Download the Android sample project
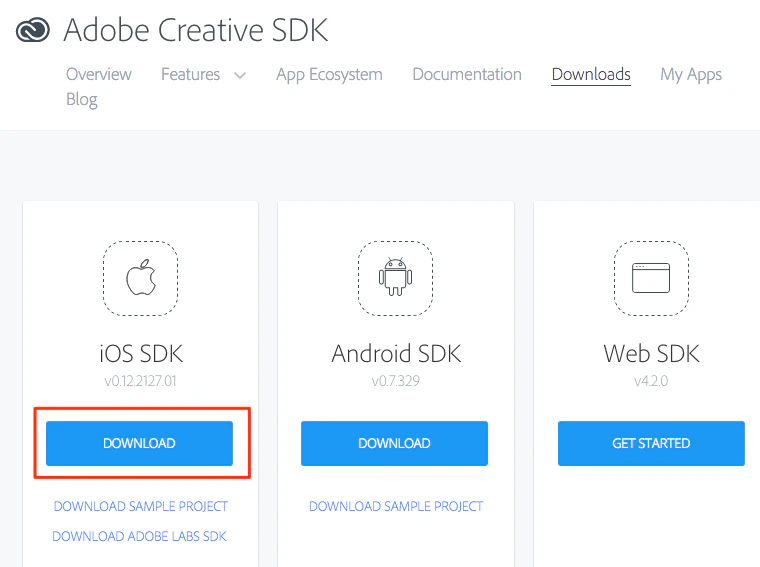Screen dimensions: 760x567 point(396,506)
